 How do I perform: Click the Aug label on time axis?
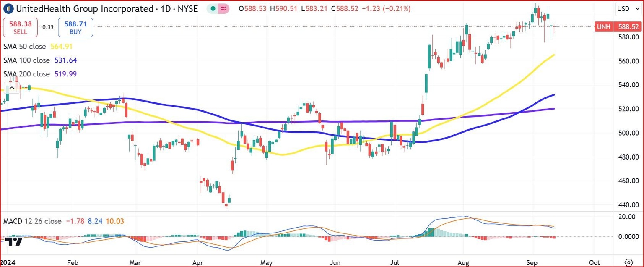point(464,262)
